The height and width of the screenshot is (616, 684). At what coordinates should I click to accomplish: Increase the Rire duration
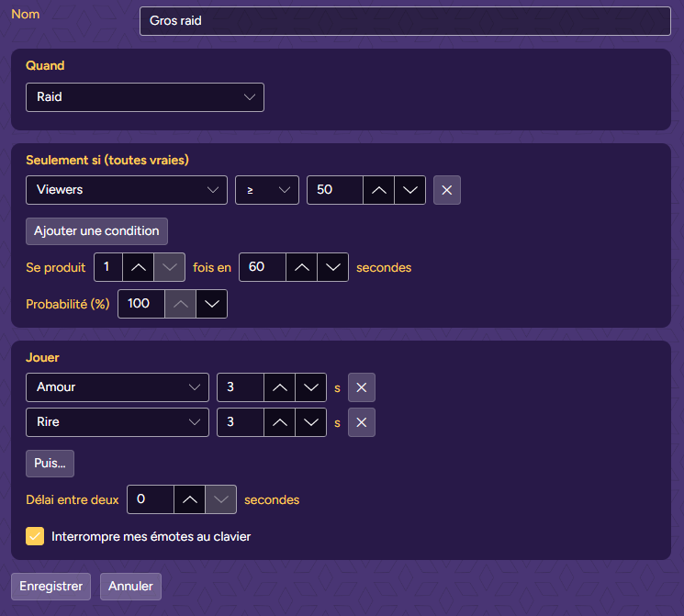pyautogui.click(x=280, y=422)
